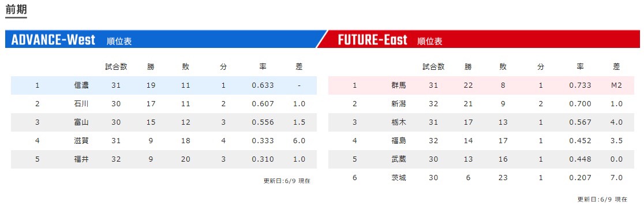Click the West table 試合数 column header
The height and width of the screenshot is (209, 644).
[116, 67]
